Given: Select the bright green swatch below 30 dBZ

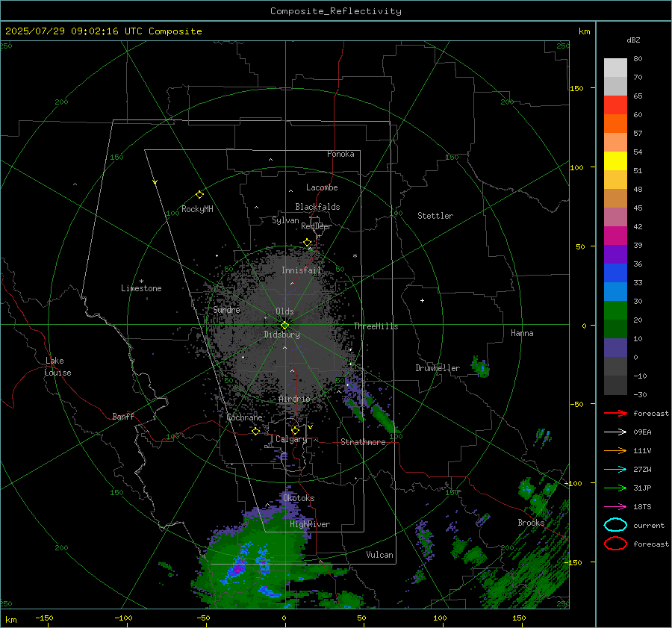Looking at the screenshot, I should (615, 311).
